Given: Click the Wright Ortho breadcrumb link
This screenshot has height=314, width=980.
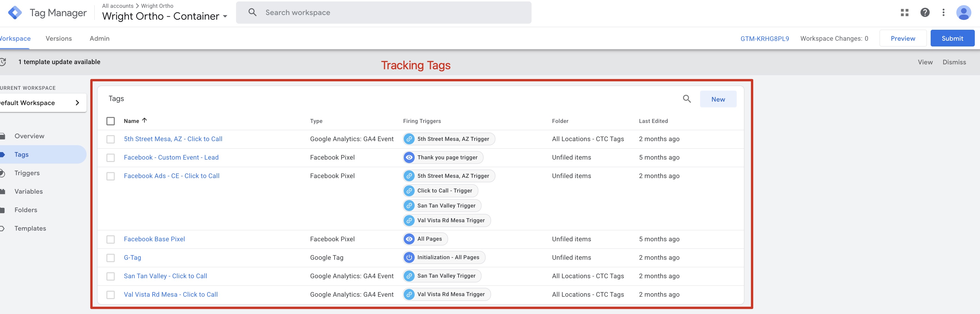Looking at the screenshot, I should (x=157, y=6).
